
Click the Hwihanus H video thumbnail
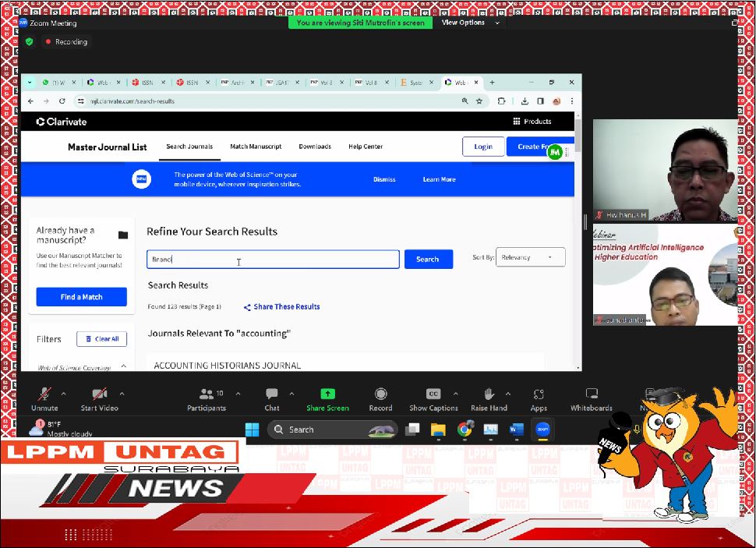pyautogui.click(x=666, y=170)
